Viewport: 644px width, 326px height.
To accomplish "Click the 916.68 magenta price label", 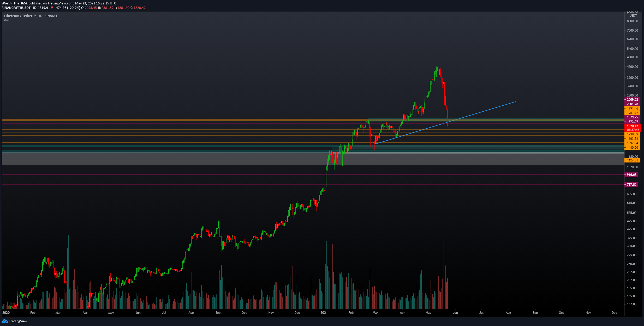I will (632, 175).
